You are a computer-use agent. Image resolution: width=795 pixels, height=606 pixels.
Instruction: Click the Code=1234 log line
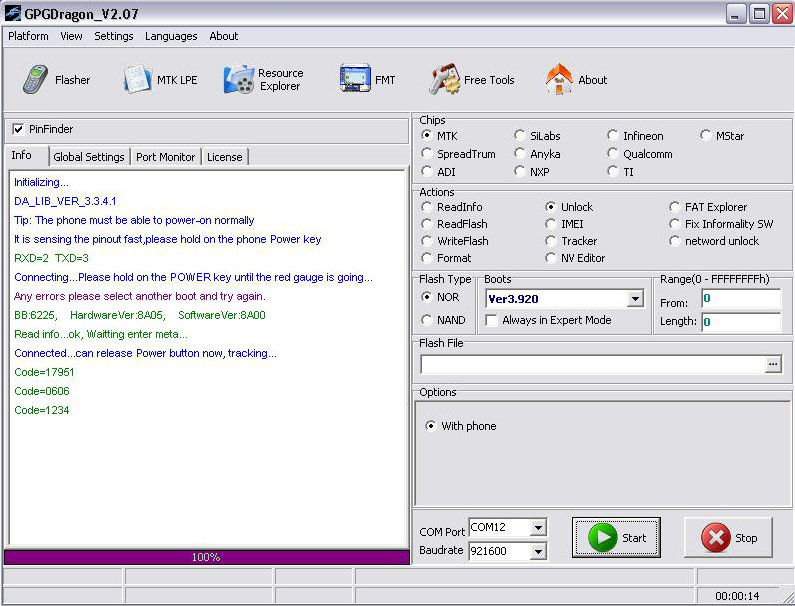tap(42, 410)
